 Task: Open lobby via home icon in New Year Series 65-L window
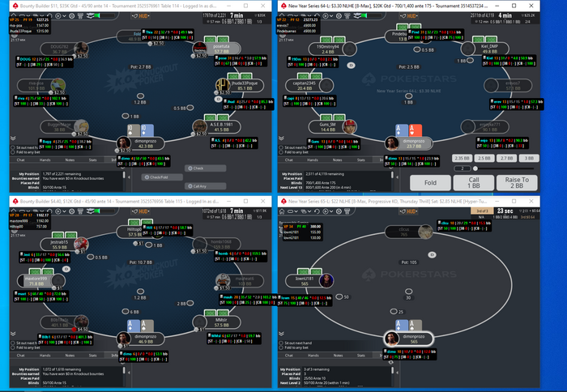(282, 211)
